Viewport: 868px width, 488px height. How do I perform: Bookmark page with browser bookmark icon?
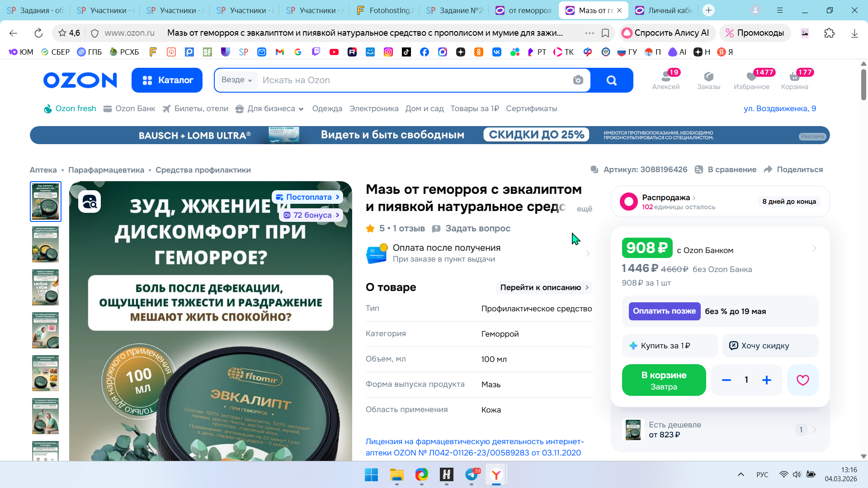[605, 33]
